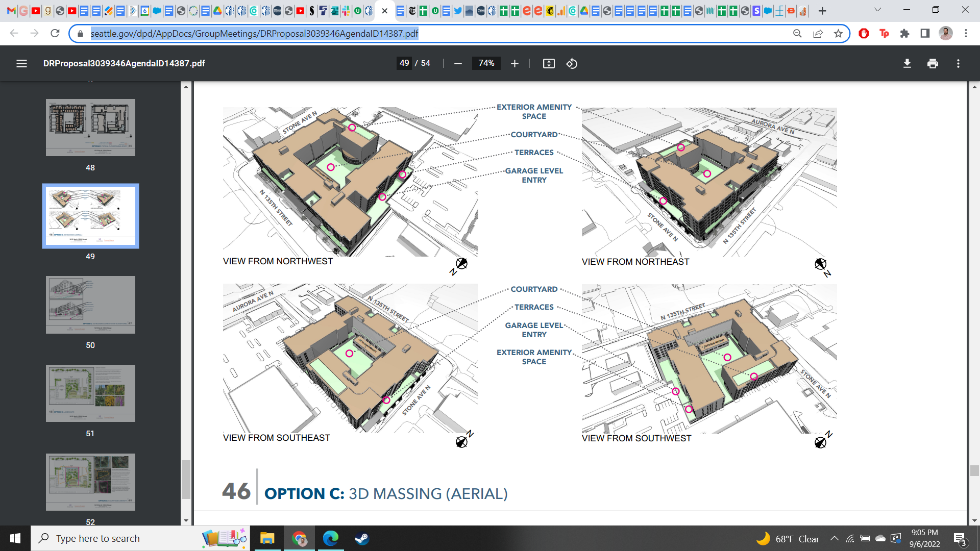Zoom in the PDF document
This screenshot has width=980, height=551.
tap(514, 63)
